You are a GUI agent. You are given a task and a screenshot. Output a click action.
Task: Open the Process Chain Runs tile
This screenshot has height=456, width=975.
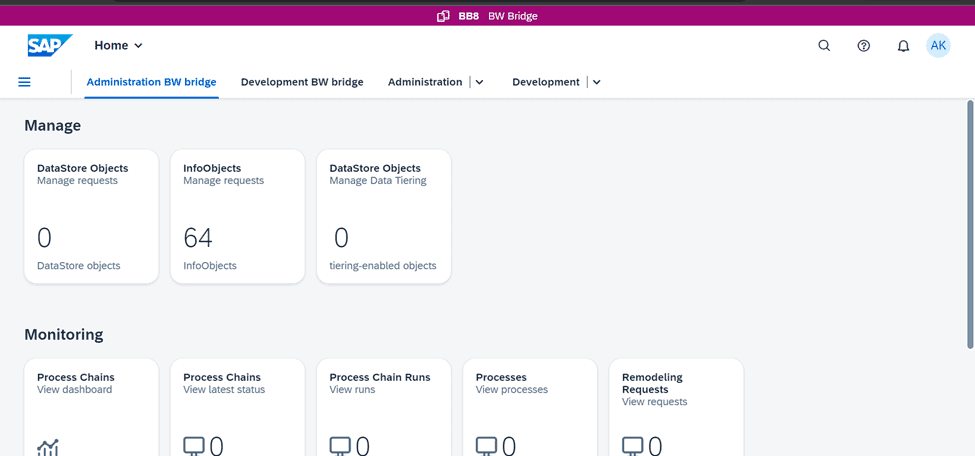384,407
